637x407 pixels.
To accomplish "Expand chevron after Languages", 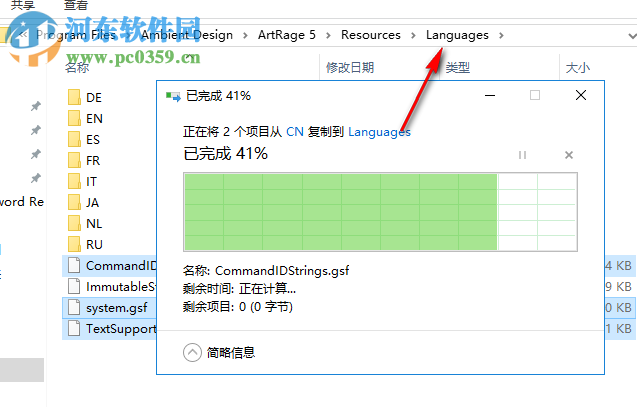I will [x=501, y=35].
